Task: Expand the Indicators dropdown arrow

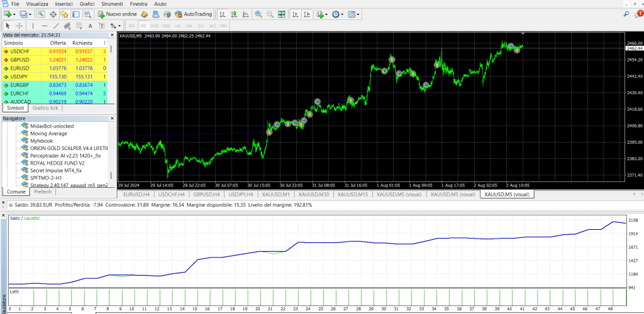Action: [x=326, y=14]
